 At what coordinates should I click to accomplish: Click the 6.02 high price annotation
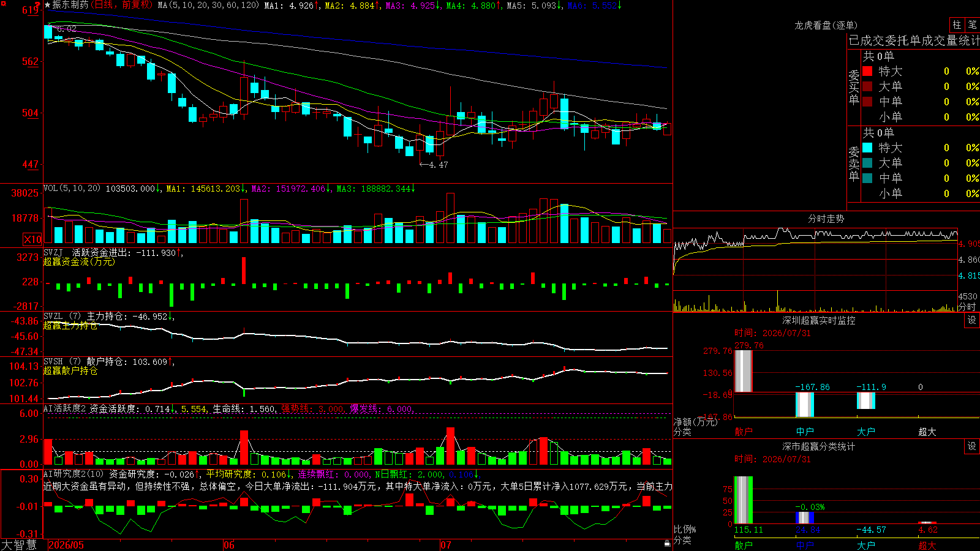[67, 29]
